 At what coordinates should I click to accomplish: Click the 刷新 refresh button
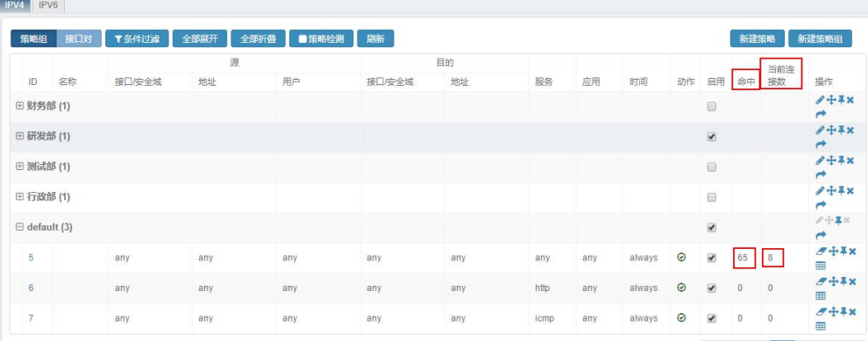(375, 39)
